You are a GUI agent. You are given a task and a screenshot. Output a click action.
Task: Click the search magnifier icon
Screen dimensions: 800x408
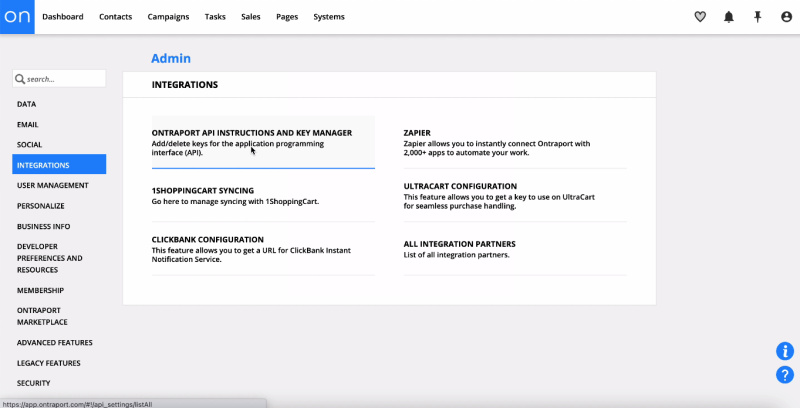20,79
